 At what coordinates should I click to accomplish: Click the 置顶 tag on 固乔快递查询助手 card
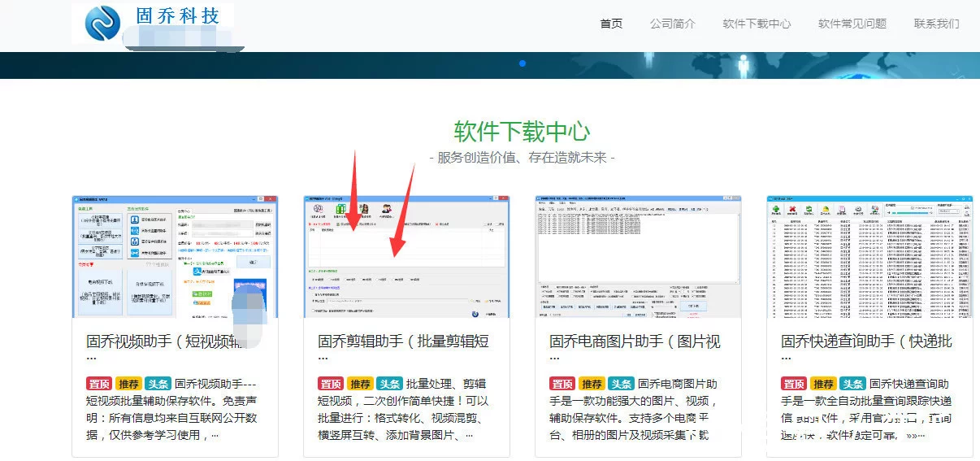pyautogui.click(x=794, y=384)
